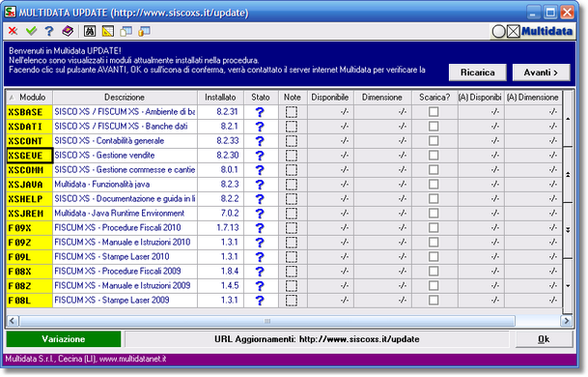
Task: Select the F08Z module cell
Action: 30,286
